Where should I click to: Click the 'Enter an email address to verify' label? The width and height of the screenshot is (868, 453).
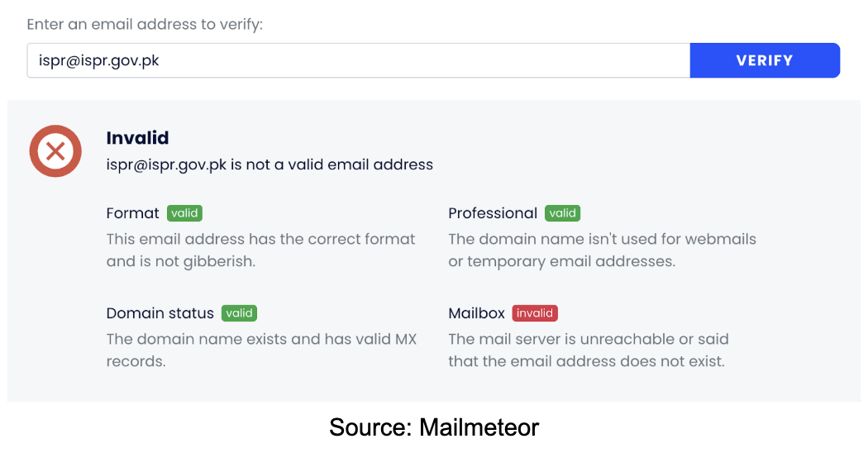point(145,24)
